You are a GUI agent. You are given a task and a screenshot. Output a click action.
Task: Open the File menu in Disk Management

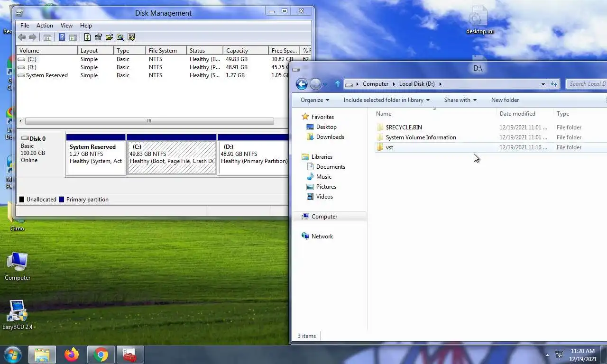tap(25, 26)
